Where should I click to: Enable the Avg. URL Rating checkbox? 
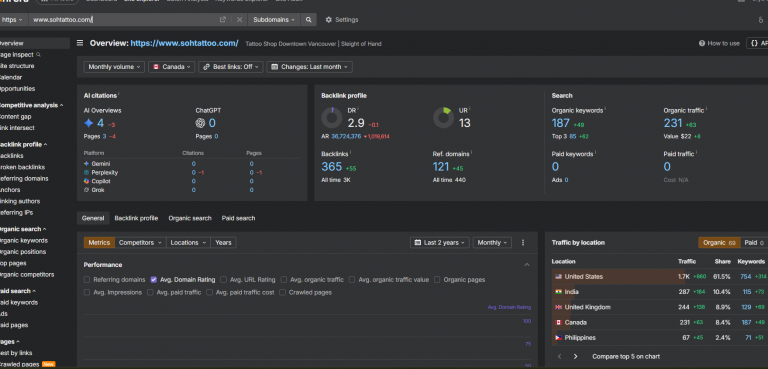pos(223,280)
